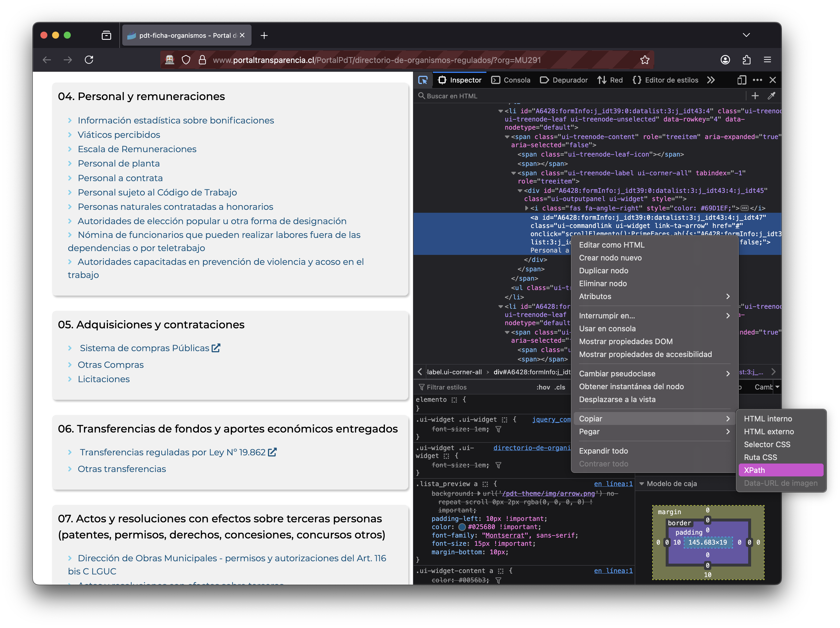This screenshot has height=628, width=840.
Task: Choose Expandir todo
Action: tap(655, 451)
